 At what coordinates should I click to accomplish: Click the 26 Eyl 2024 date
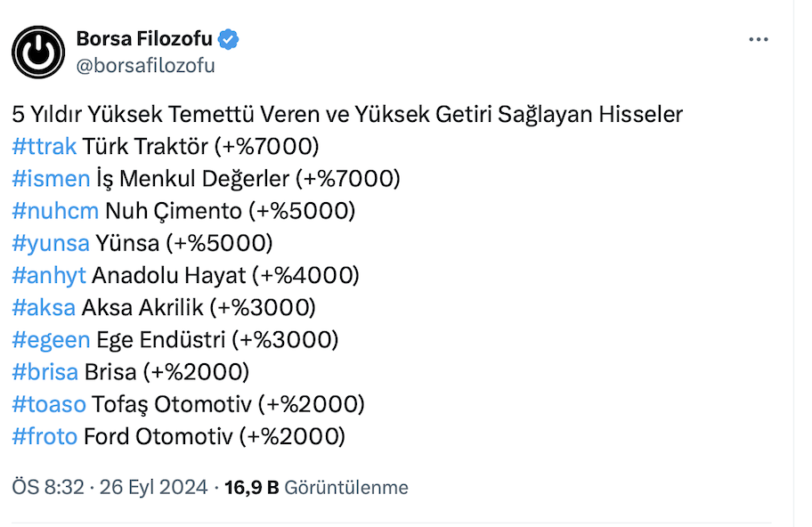point(153,488)
